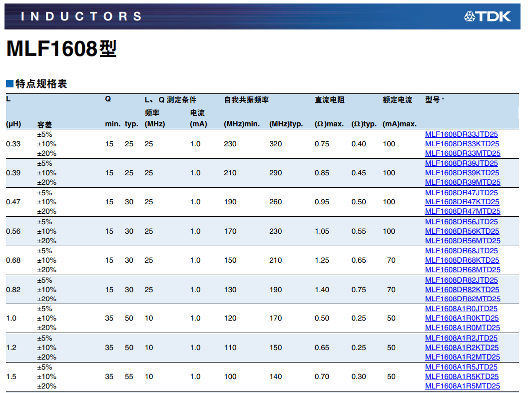Screen dimensions: 532x393
Task: Open the MLF1608DR33MTD25 part link
Action: (x=463, y=153)
